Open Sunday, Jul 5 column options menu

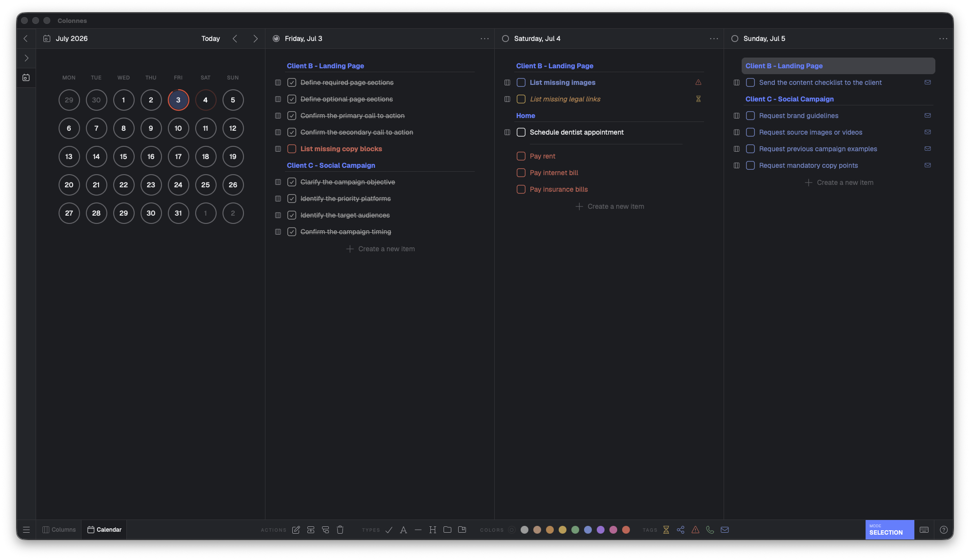coord(943,39)
